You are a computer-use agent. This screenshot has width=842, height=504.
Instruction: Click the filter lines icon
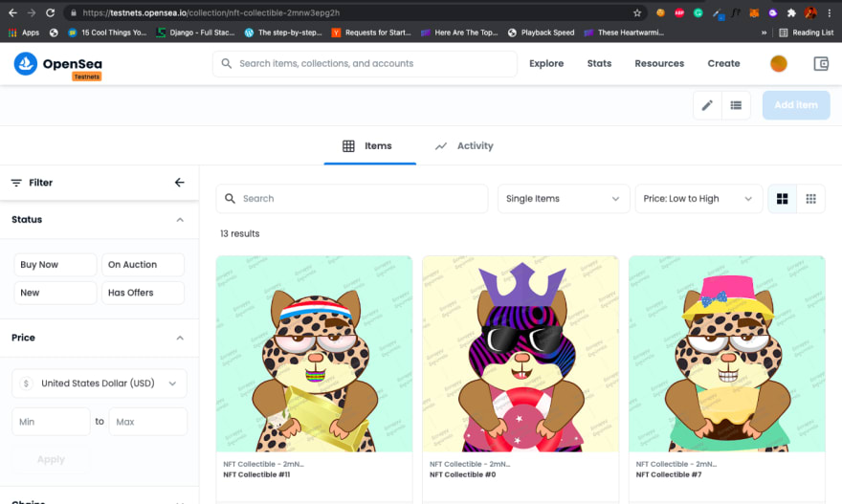click(16, 183)
